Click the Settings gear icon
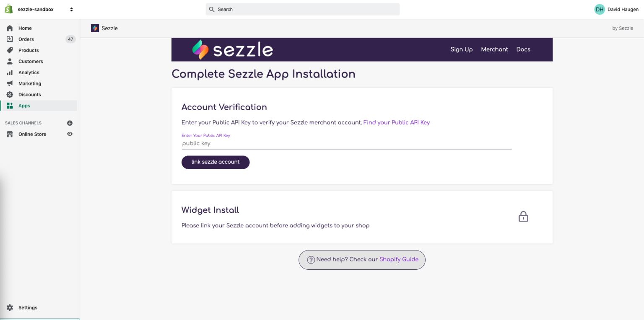The width and height of the screenshot is (644, 320). [10, 307]
